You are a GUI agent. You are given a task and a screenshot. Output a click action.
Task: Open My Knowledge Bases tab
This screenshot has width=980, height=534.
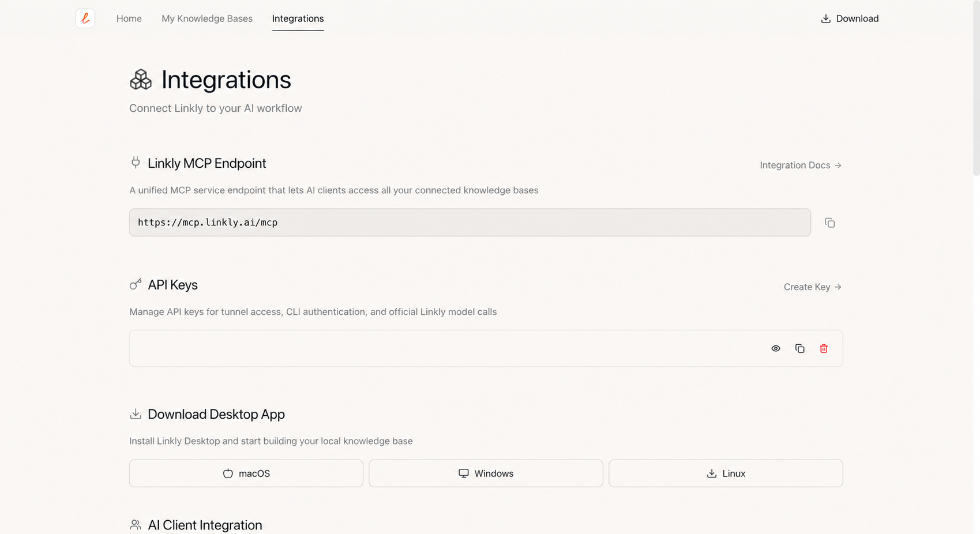[207, 18]
